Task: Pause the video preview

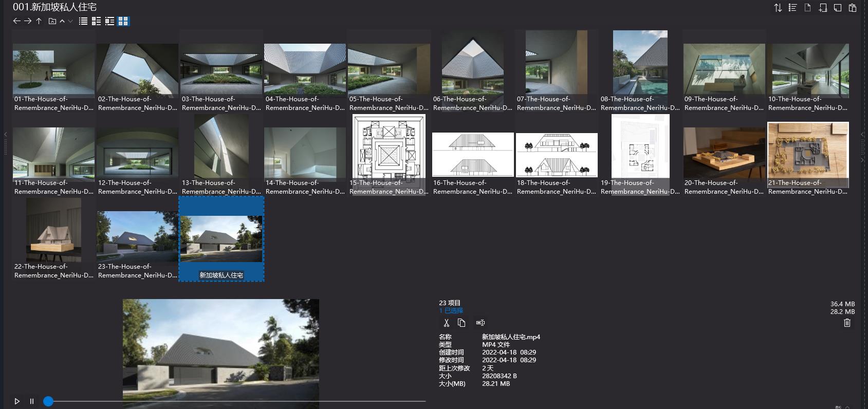Action: click(32, 401)
